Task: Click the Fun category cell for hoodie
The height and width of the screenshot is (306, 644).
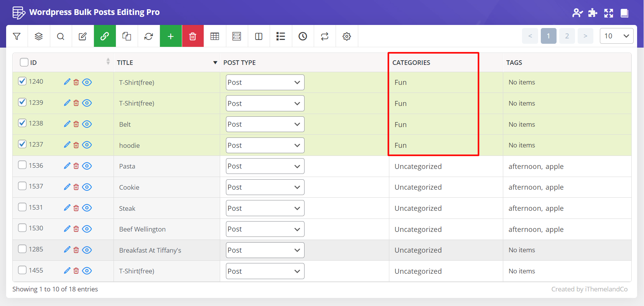Action: [x=400, y=146]
